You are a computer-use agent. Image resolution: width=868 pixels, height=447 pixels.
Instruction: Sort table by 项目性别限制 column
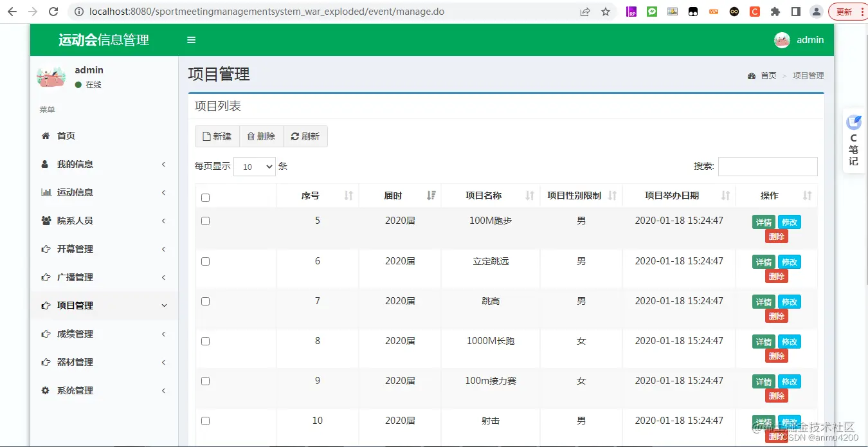click(581, 196)
